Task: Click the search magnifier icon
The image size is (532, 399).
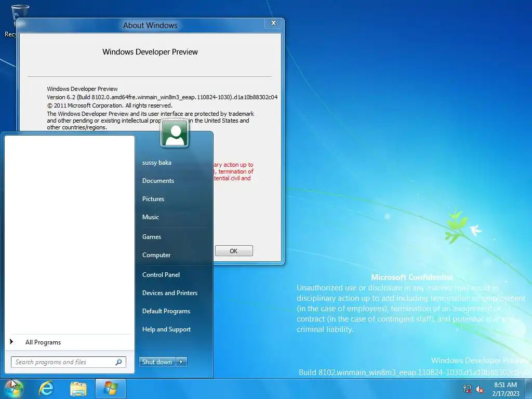Action: pos(119,362)
